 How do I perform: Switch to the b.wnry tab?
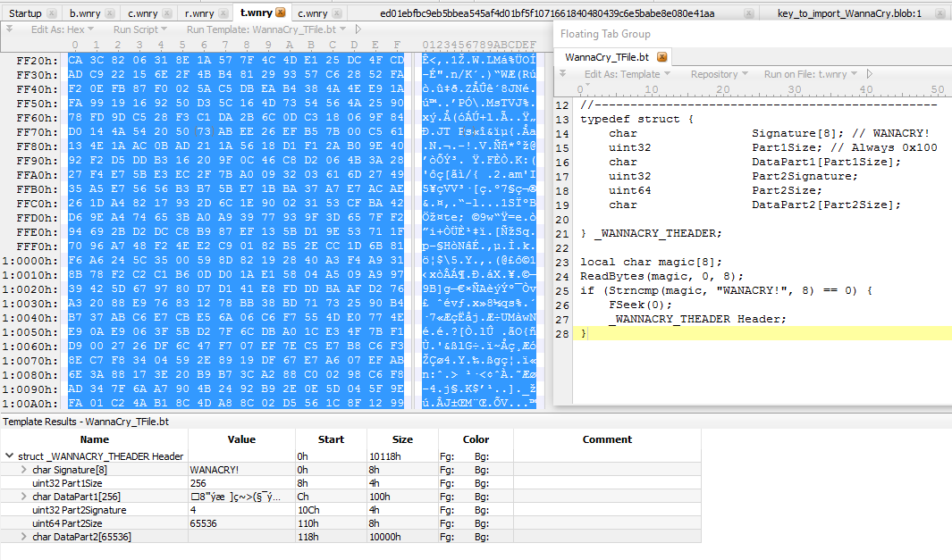point(85,13)
